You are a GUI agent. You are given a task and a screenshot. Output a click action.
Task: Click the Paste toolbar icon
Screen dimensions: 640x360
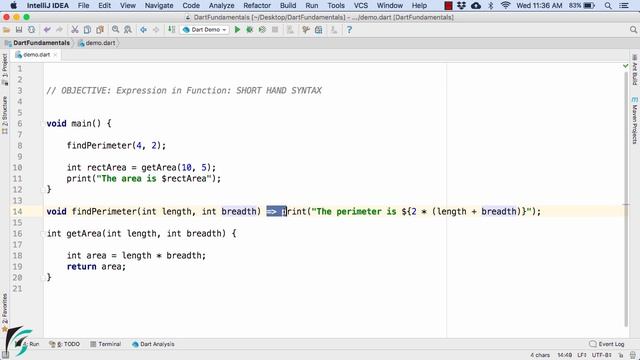[x=100, y=30]
